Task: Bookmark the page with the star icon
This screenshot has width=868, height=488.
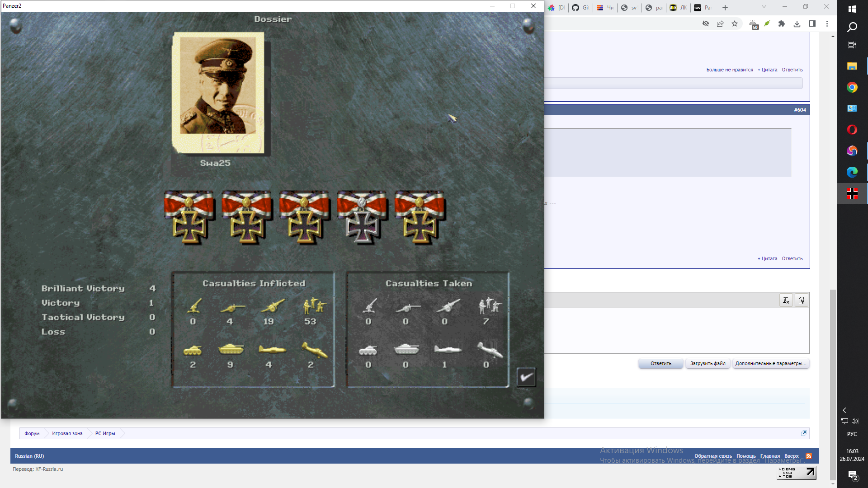Action: point(735,24)
